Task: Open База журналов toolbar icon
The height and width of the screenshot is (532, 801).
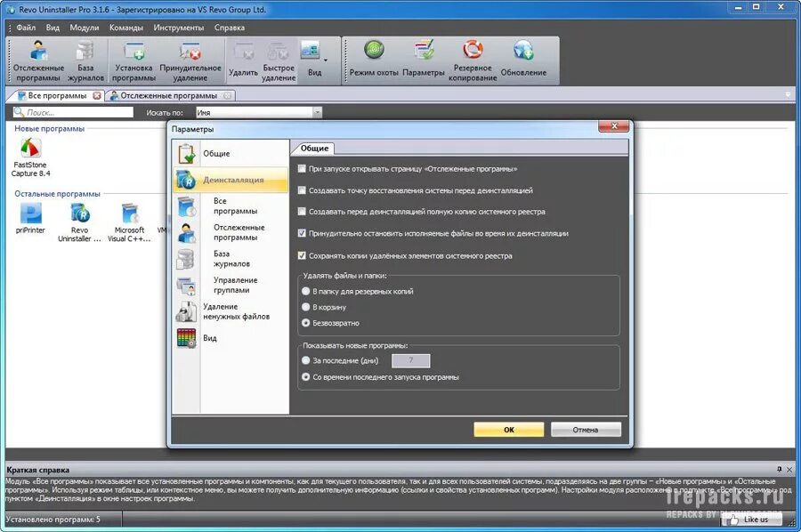Action: (x=85, y=61)
